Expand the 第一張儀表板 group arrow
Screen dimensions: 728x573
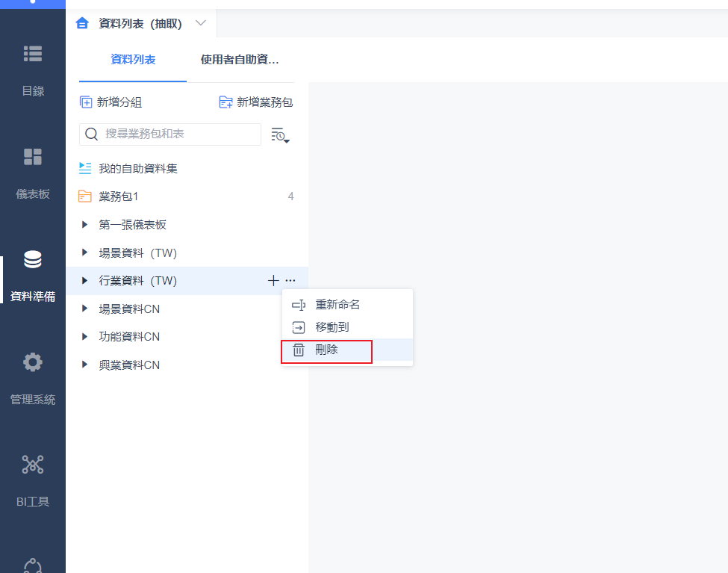(x=84, y=224)
